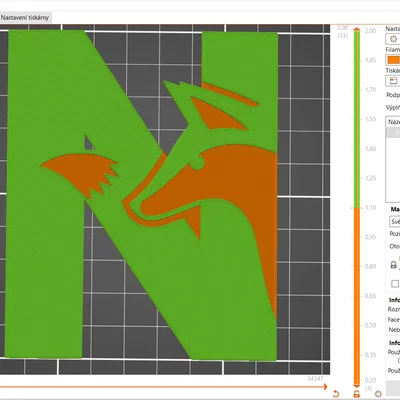Toggle the scale lock padlock in manipulation panel
This screenshot has width=400, height=400.
coord(393,265)
